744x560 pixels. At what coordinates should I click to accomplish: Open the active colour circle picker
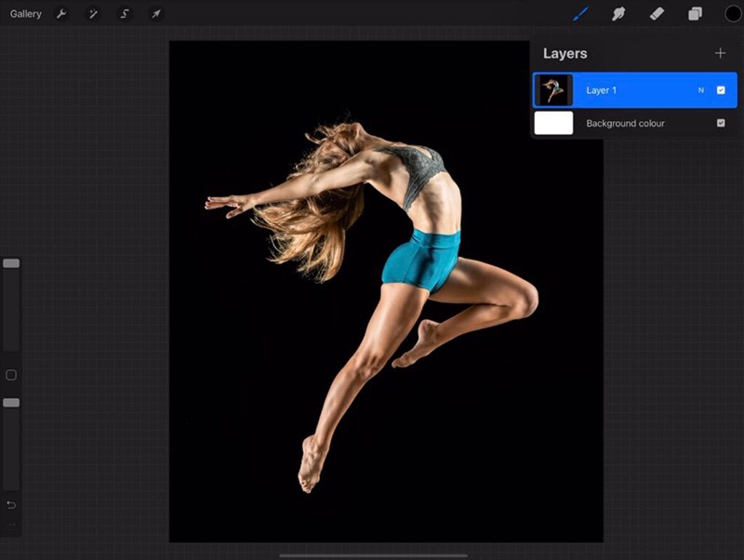coord(733,14)
